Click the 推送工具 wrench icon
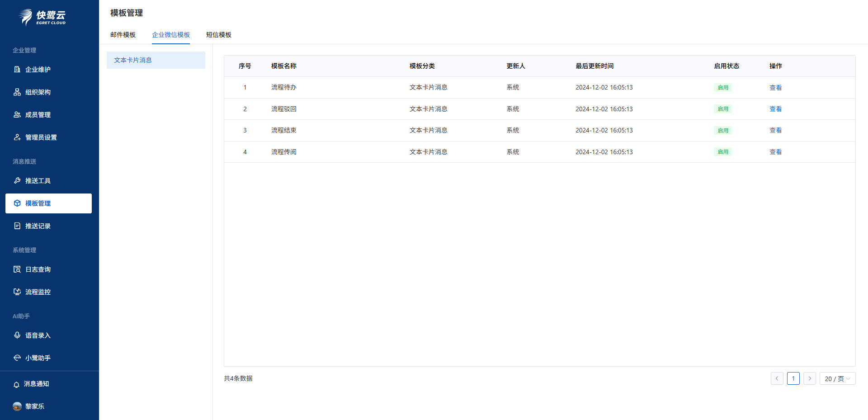Screen dimensions: 868x420 [17, 181]
